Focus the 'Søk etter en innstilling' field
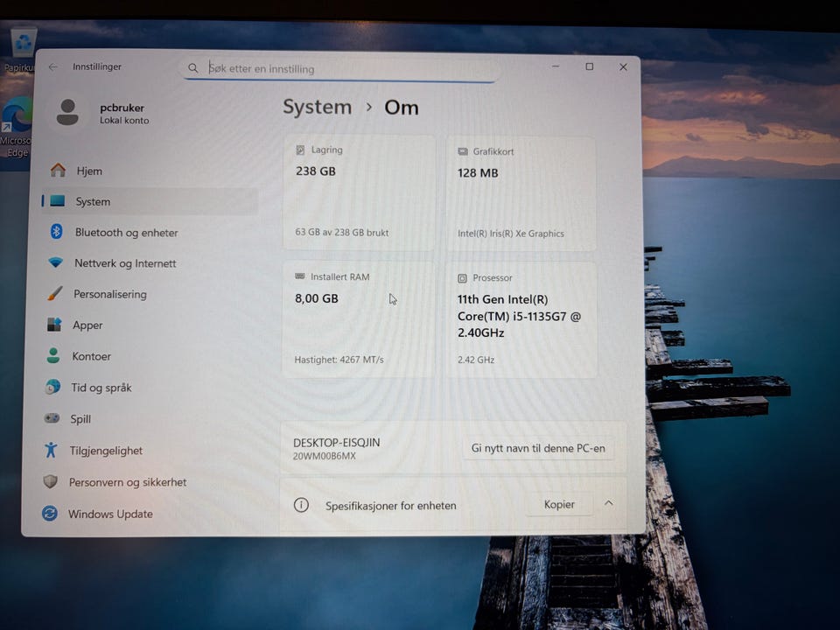This screenshot has width=840, height=630. click(340, 68)
